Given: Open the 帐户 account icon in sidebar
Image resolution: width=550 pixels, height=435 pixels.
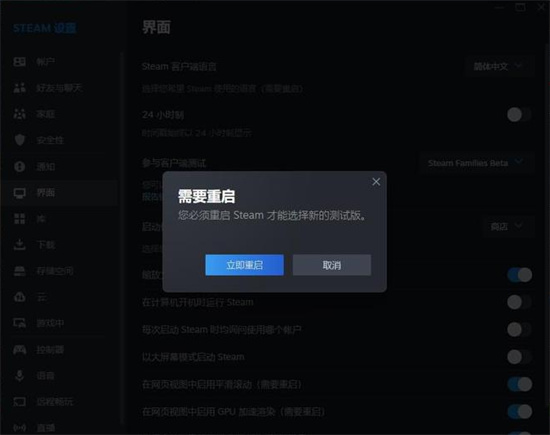Looking at the screenshot, I should [x=20, y=62].
